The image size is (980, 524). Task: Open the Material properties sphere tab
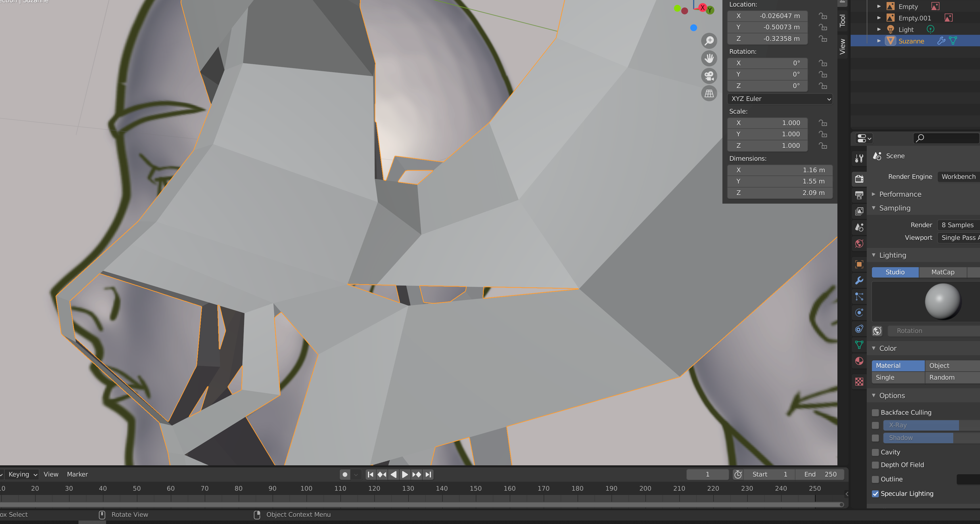click(x=859, y=361)
